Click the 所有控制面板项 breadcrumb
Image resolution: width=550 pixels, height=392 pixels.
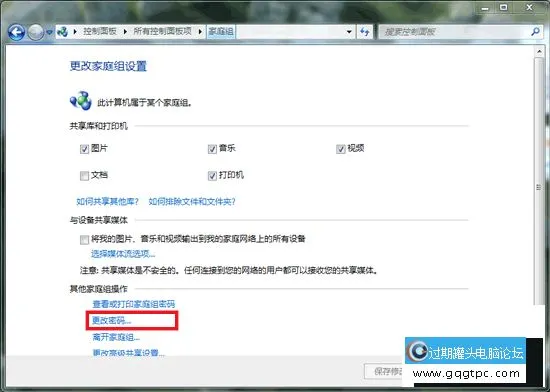point(162,32)
